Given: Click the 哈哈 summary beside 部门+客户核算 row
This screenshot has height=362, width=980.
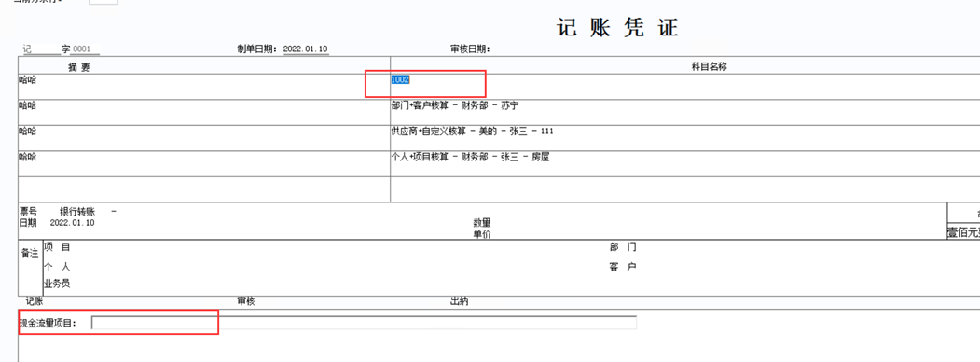Looking at the screenshot, I should click(27, 105).
